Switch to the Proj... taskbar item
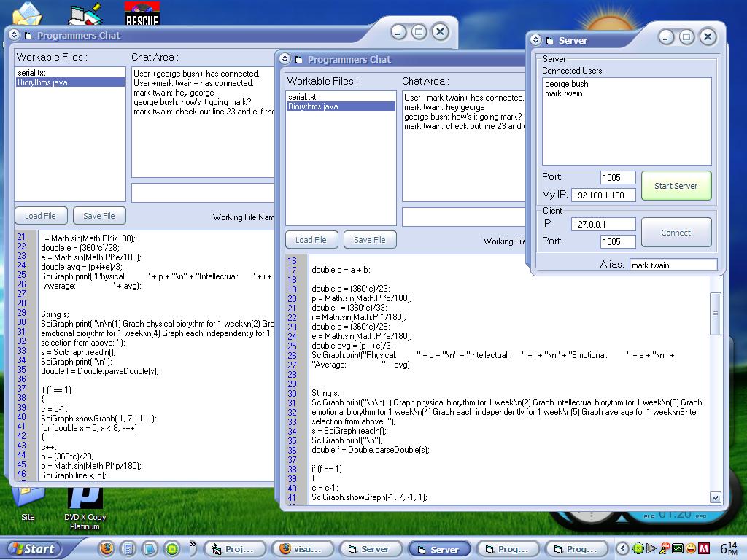747x560 pixels. pos(233,549)
